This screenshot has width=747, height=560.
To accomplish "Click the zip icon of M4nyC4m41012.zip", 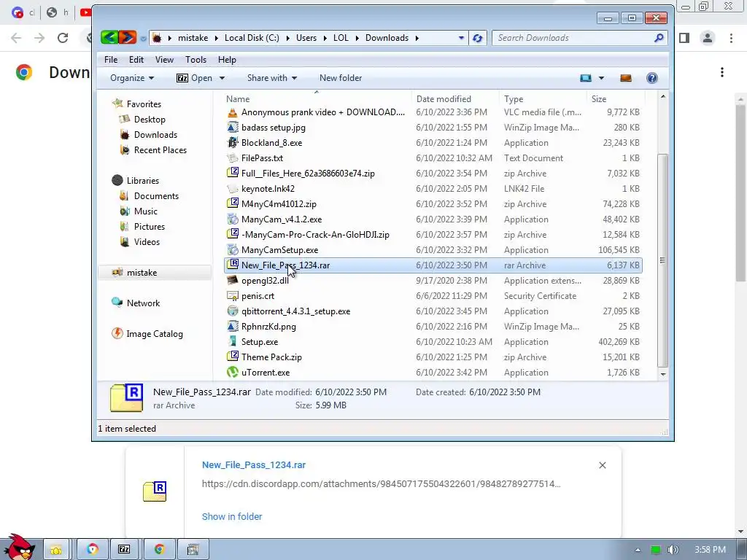I will [x=233, y=204].
